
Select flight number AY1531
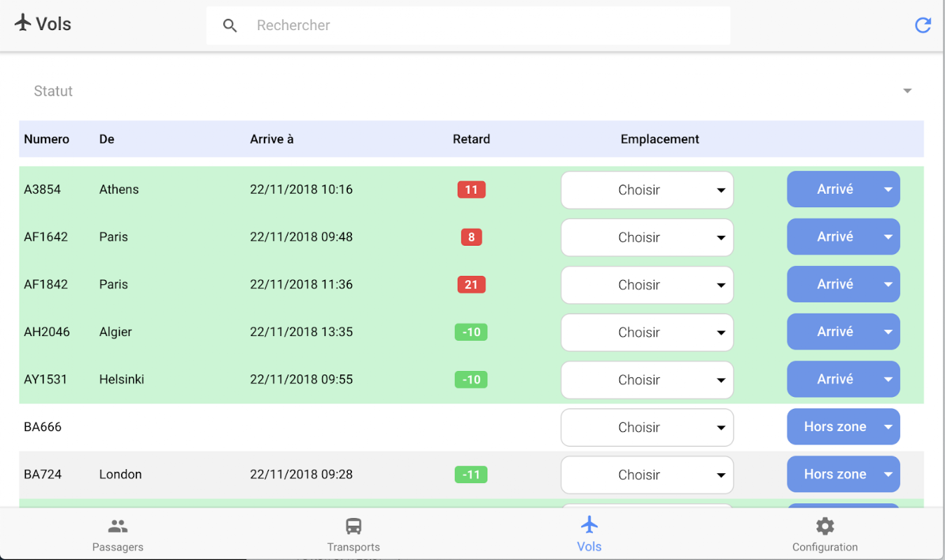pos(45,380)
